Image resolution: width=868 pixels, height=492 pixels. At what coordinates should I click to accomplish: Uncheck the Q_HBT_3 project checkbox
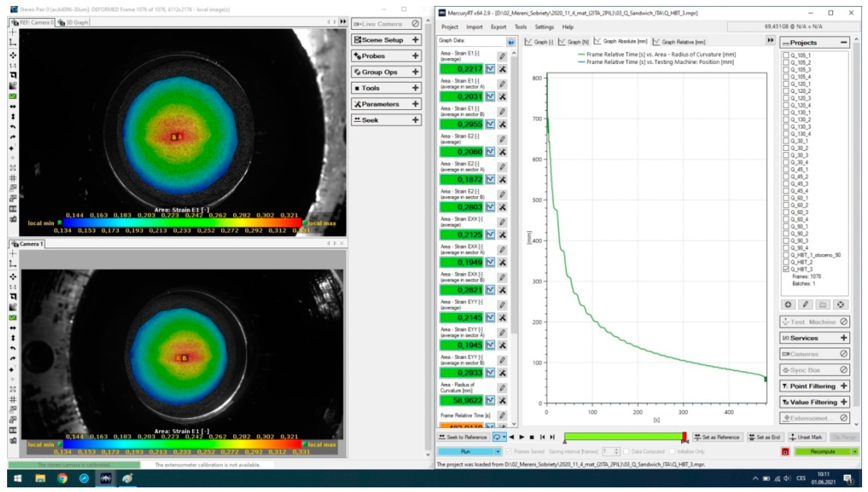pos(786,269)
